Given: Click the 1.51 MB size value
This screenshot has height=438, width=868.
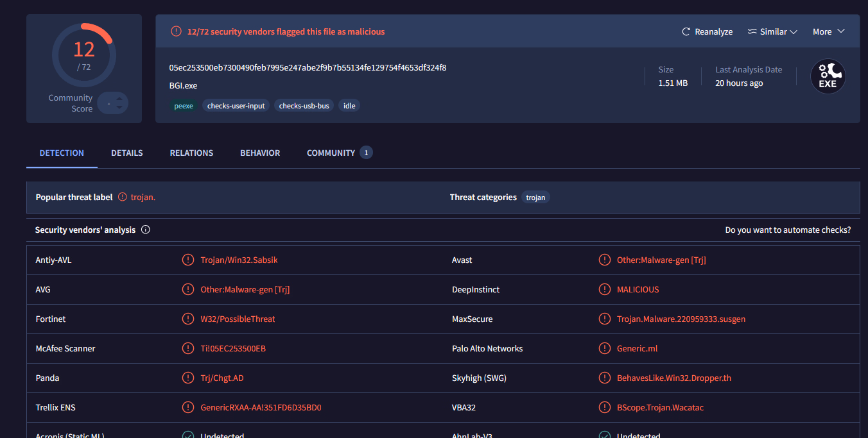Looking at the screenshot, I should 673,83.
